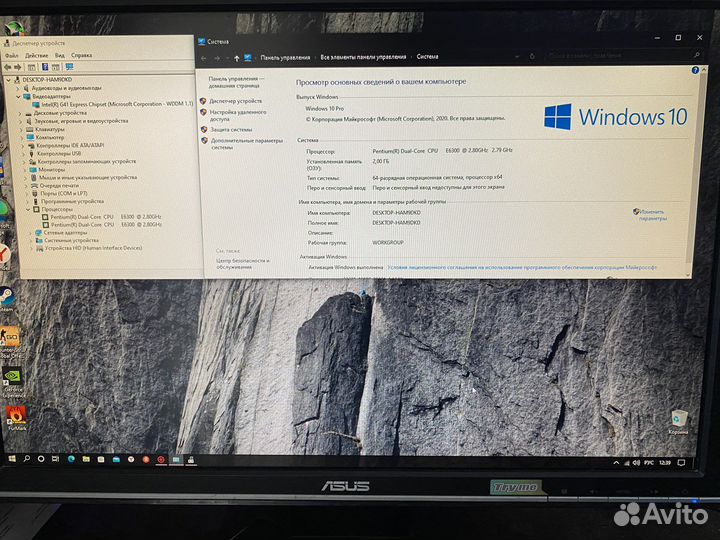The image size is (720, 540).
Task: Collapse Процессоры node
Action: point(28,209)
